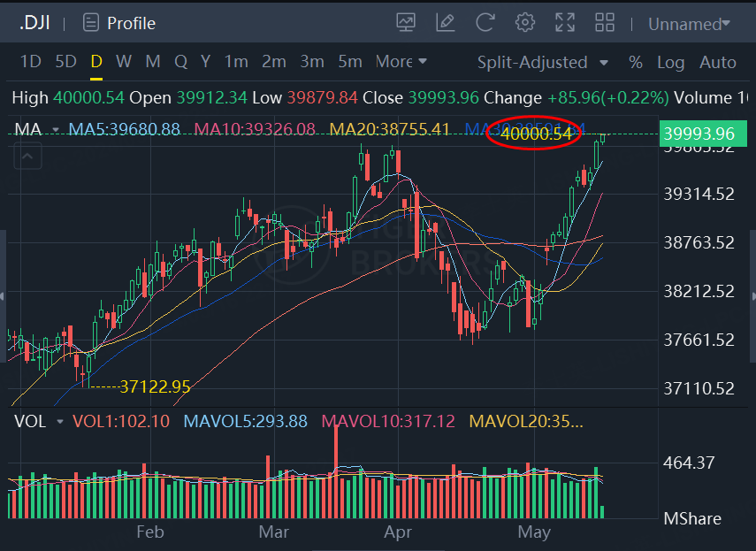Switch to 1D timeframe

tap(30, 62)
